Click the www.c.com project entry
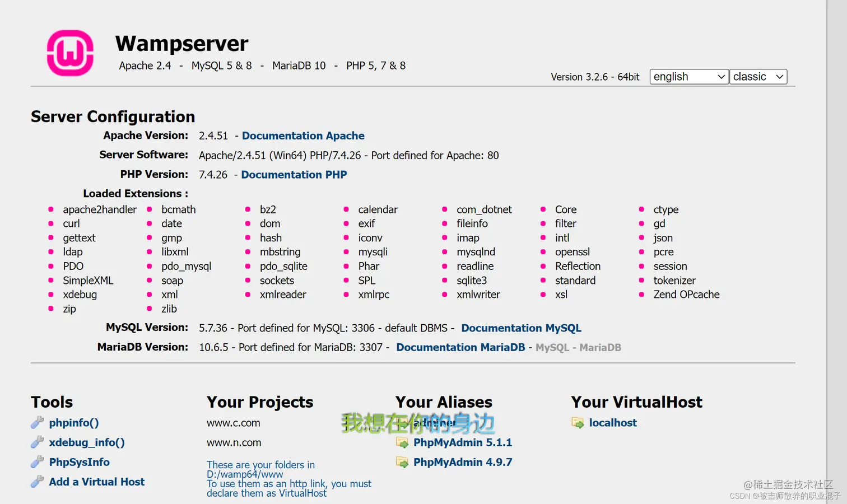Viewport: 847px width, 504px height. pyautogui.click(x=234, y=423)
